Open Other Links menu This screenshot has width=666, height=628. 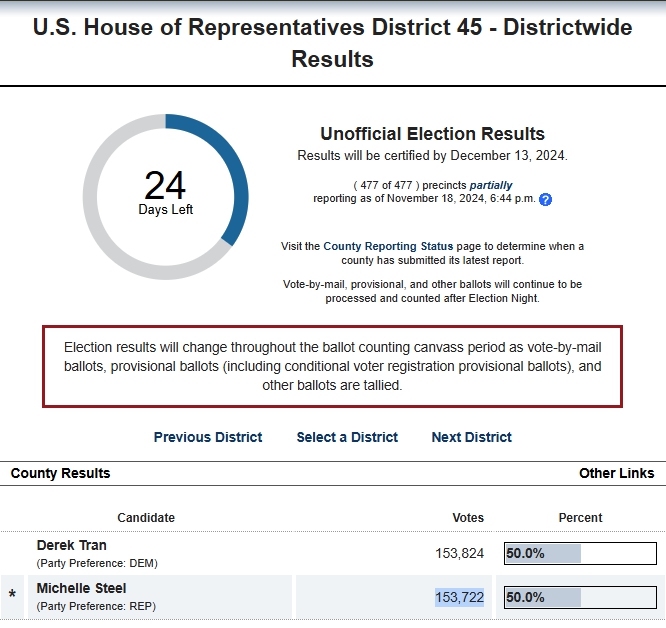click(x=616, y=473)
